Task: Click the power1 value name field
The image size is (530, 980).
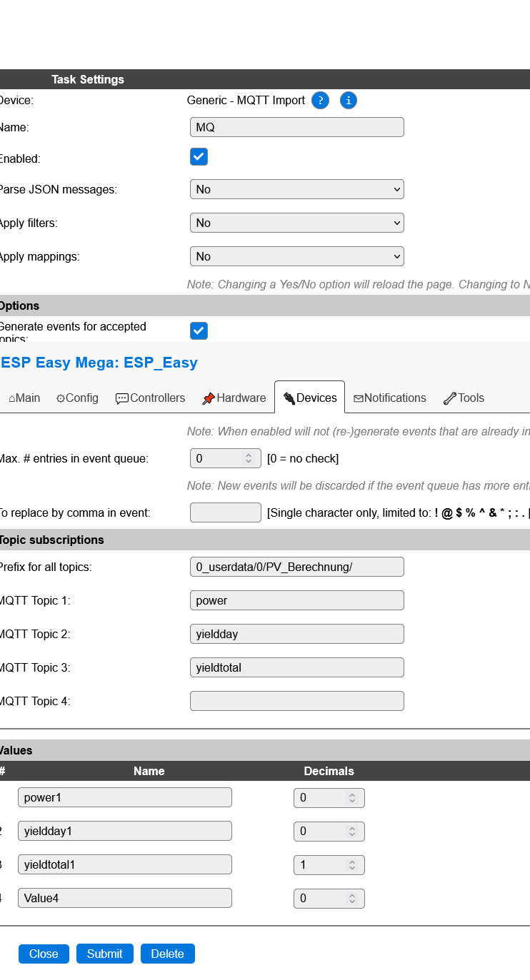Action: (125, 797)
